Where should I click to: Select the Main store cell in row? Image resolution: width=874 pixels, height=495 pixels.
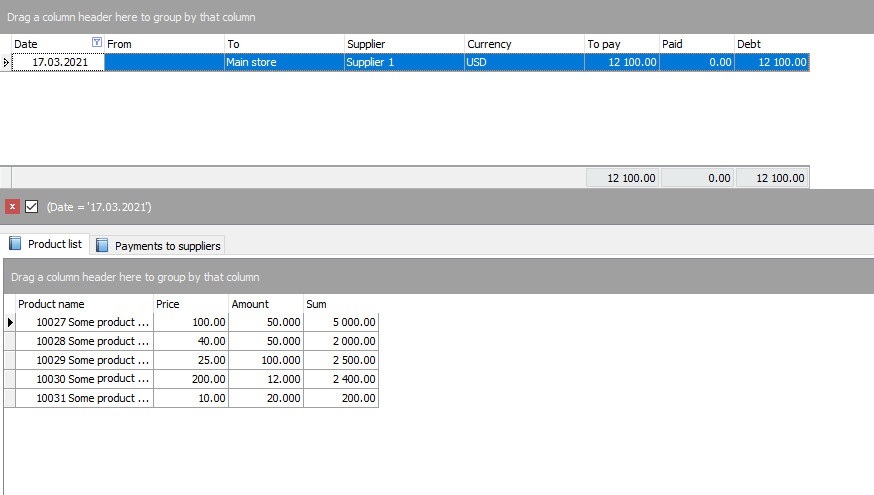(283, 62)
